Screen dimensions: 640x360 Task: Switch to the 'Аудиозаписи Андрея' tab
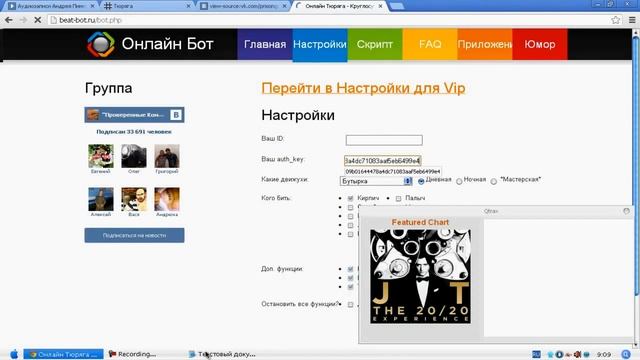point(51,6)
